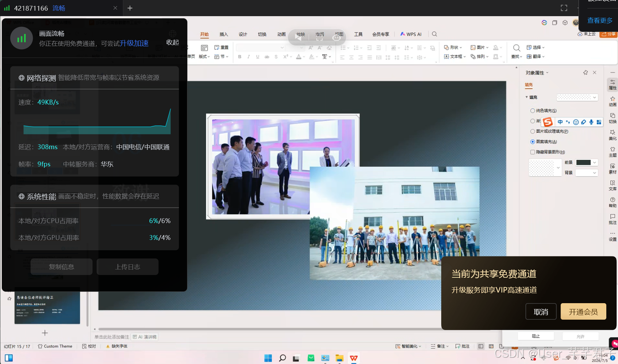
Task: Open the 动画 sidebar icon
Action: click(613, 101)
